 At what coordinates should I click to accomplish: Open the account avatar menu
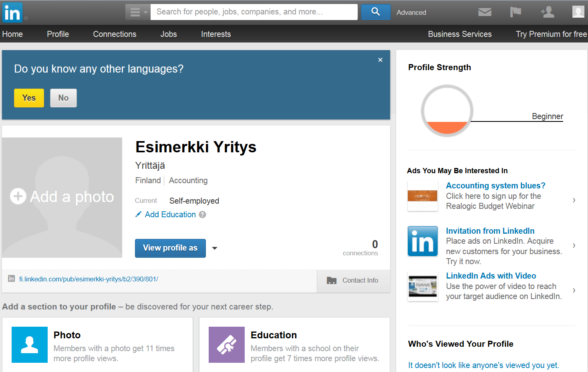578,12
